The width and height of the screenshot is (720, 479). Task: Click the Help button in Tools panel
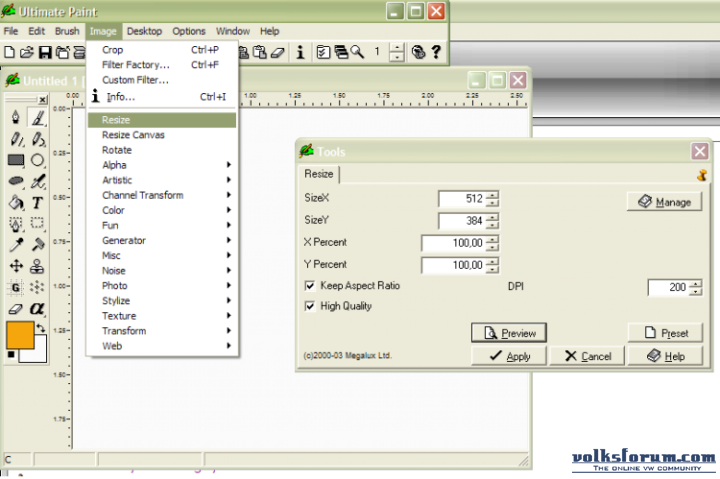(x=665, y=356)
